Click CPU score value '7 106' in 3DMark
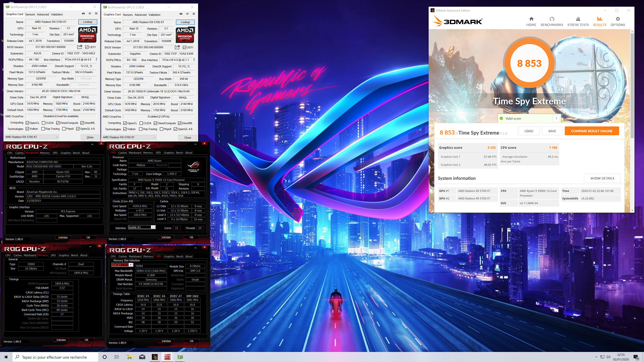Screen dimensions: 644x362 [x=553, y=148]
